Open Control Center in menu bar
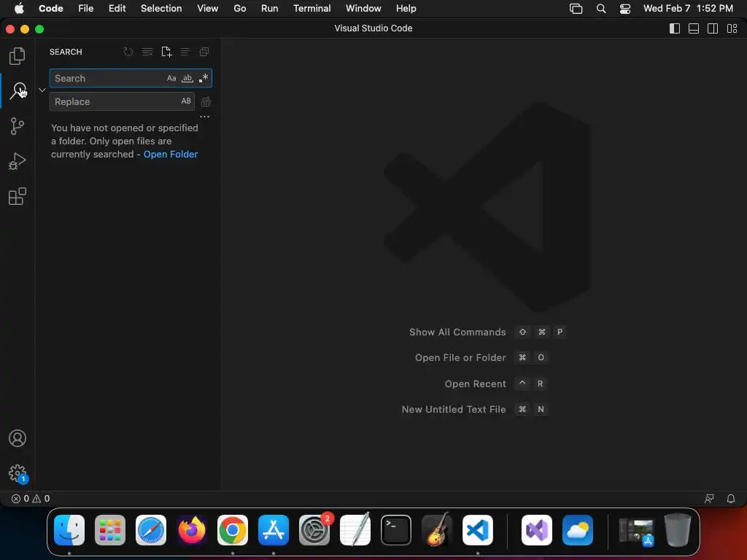747x560 pixels. (x=625, y=9)
